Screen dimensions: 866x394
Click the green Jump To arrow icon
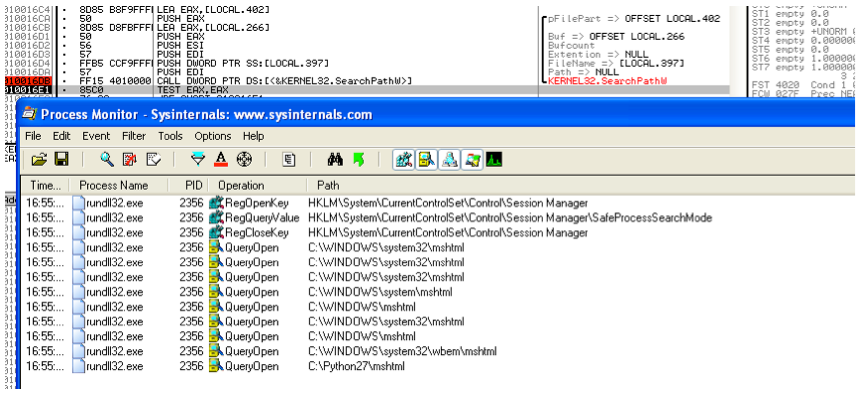click(x=358, y=160)
